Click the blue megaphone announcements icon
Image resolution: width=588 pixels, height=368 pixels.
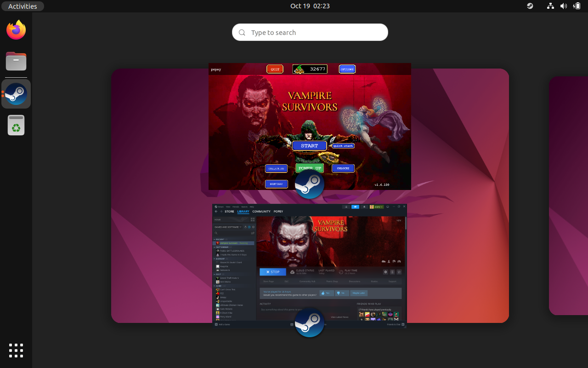355,207
